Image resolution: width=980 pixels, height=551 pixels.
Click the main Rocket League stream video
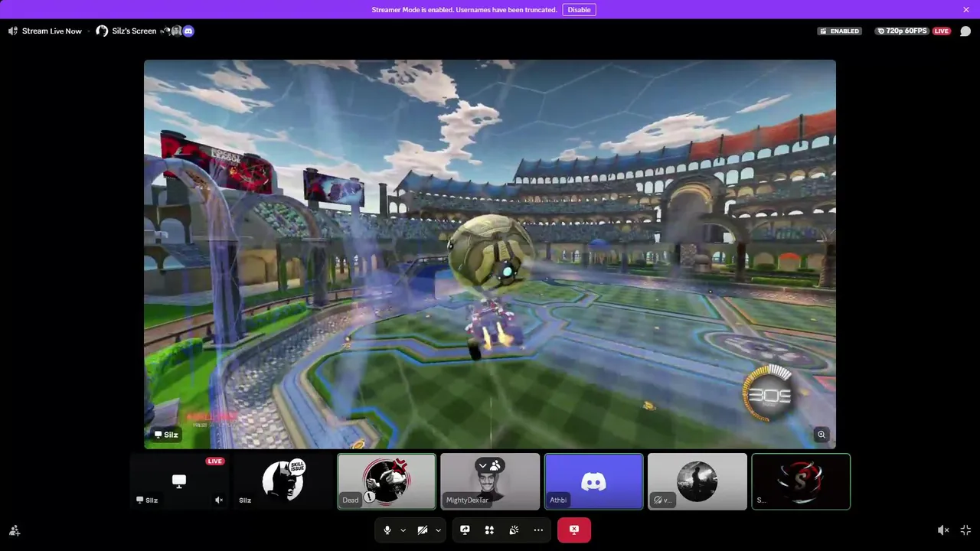(x=490, y=254)
